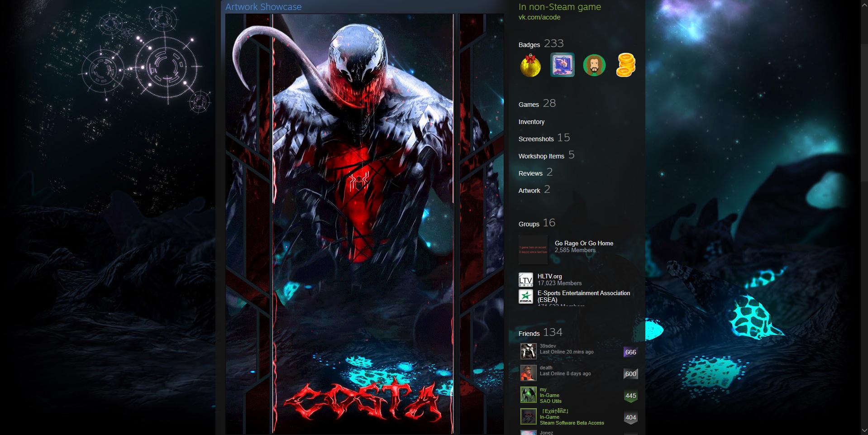Open the Go Rage Or Go Home group avatar

(x=533, y=250)
